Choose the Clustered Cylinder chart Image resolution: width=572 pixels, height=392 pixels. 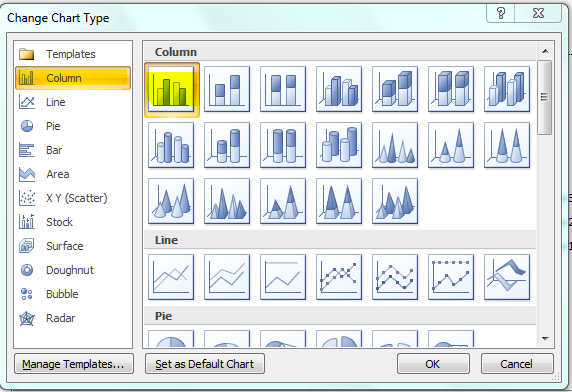coord(171,145)
